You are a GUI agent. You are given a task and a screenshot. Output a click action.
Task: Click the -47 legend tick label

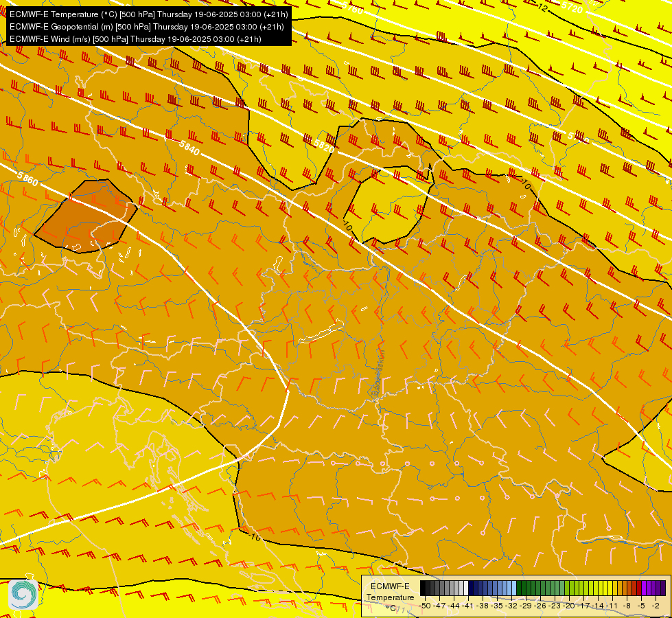439,606
